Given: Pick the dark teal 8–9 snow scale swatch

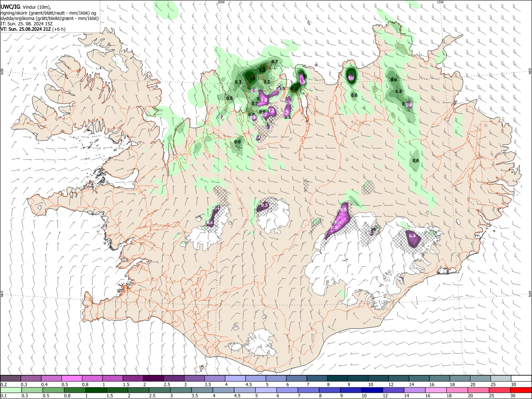Looking at the screenshot, I should pyautogui.click(x=337, y=378).
